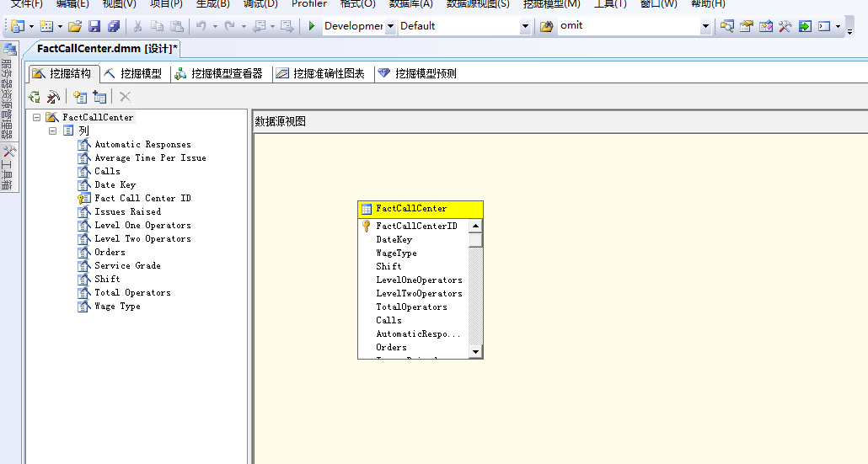
Task: Select Fact Call Center ID key column
Action: [142, 198]
